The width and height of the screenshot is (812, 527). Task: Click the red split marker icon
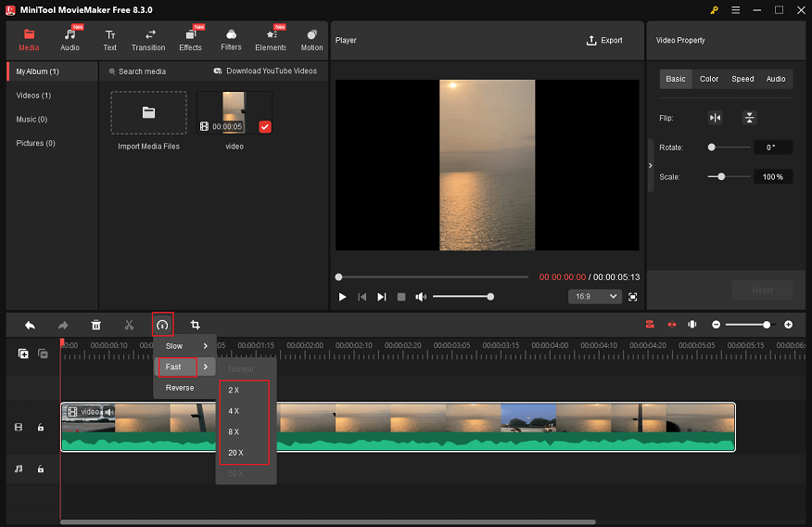(672, 325)
